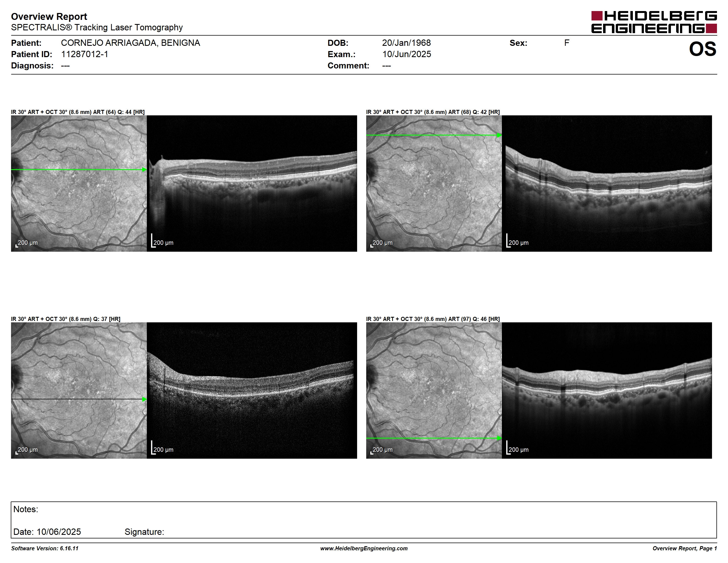
Task: Open the top-right OCT B-scan image
Action: point(607,184)
